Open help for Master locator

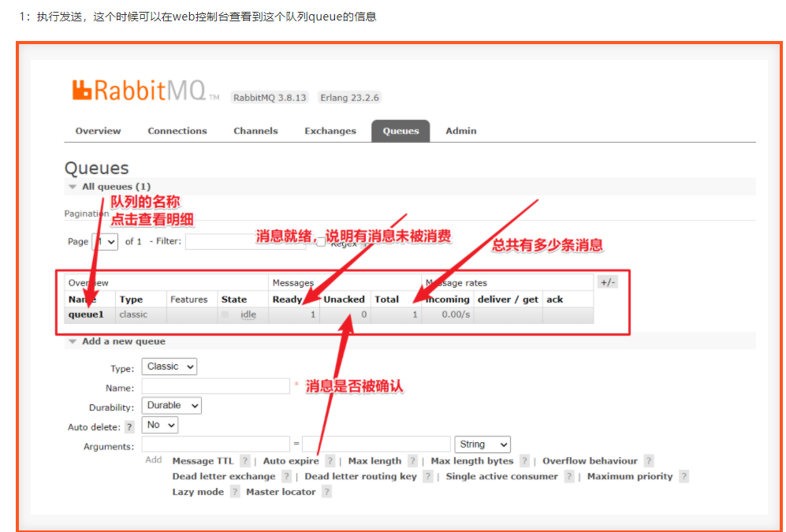pyautogui.click(x=327, y=492)
